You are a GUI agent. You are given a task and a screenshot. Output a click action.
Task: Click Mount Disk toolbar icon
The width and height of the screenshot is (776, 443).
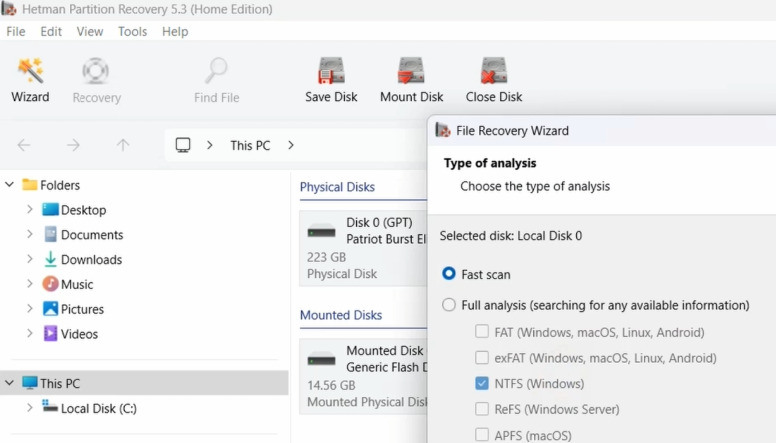[411, 71]
